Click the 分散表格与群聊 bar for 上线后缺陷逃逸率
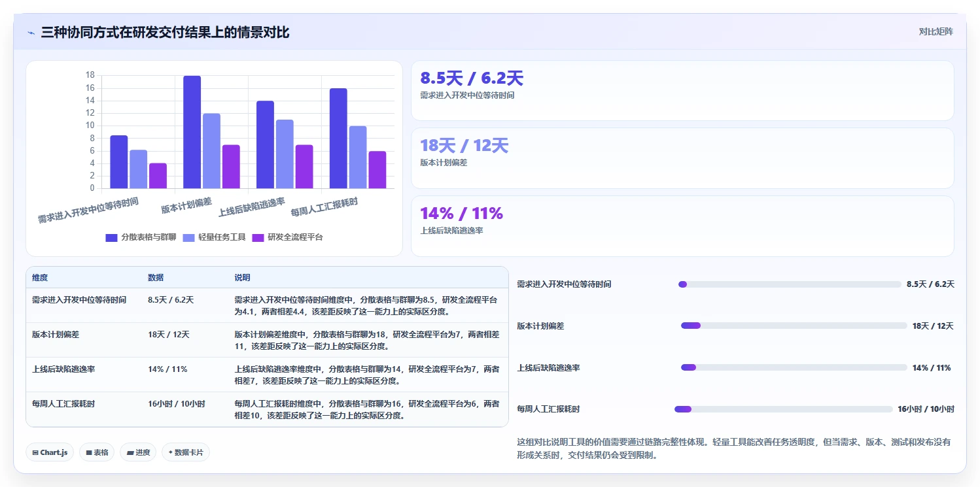 pyautogui.click(x=265, y=144)
